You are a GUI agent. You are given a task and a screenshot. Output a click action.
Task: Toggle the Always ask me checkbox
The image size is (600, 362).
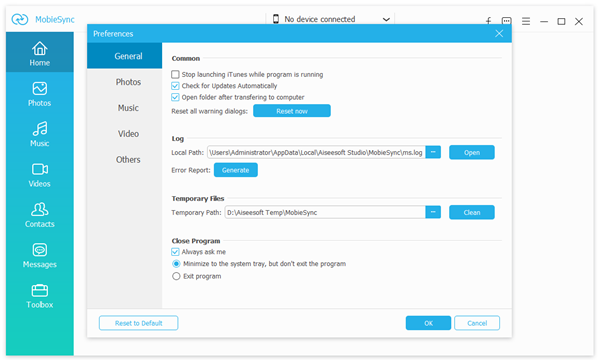(x=175, y=252)
